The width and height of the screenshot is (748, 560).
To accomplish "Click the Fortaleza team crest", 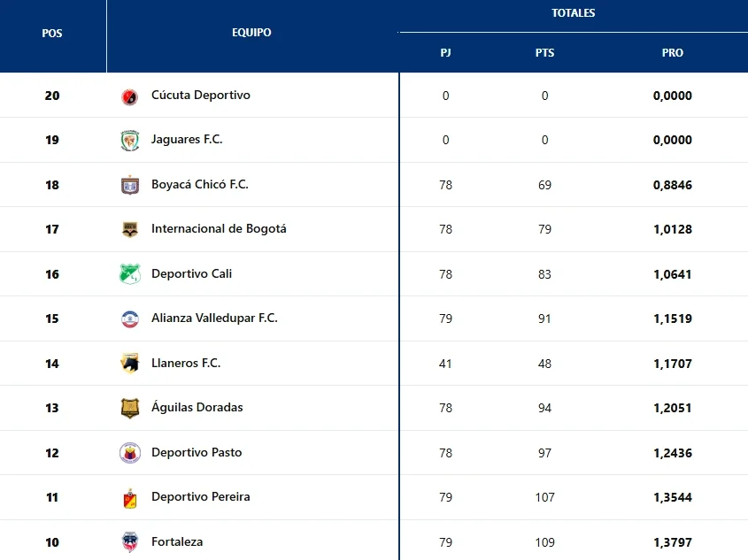I will 130,542.
